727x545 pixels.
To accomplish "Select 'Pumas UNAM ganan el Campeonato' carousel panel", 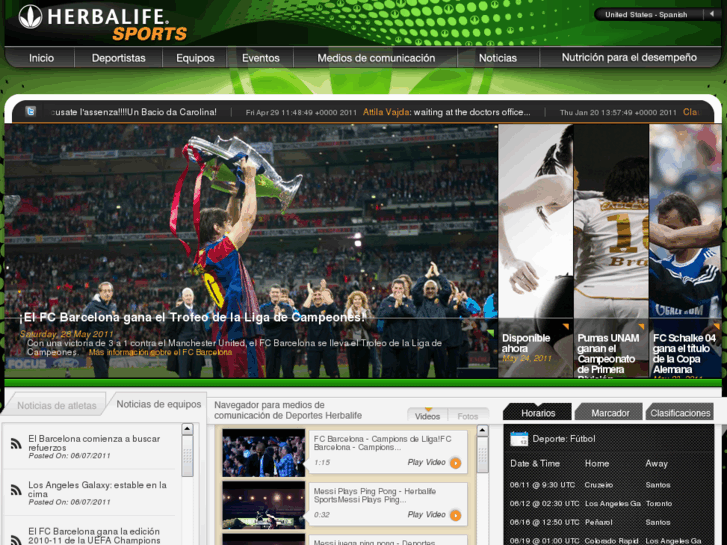I will (611, 250).
